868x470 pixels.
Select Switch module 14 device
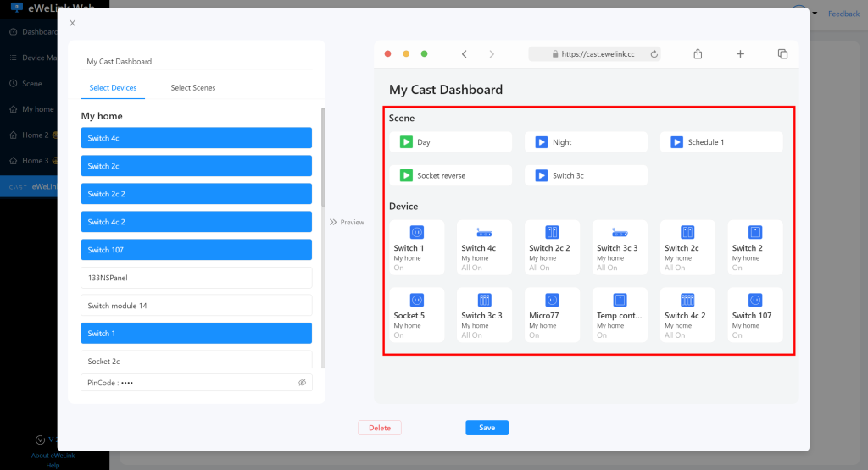(196, 306)
